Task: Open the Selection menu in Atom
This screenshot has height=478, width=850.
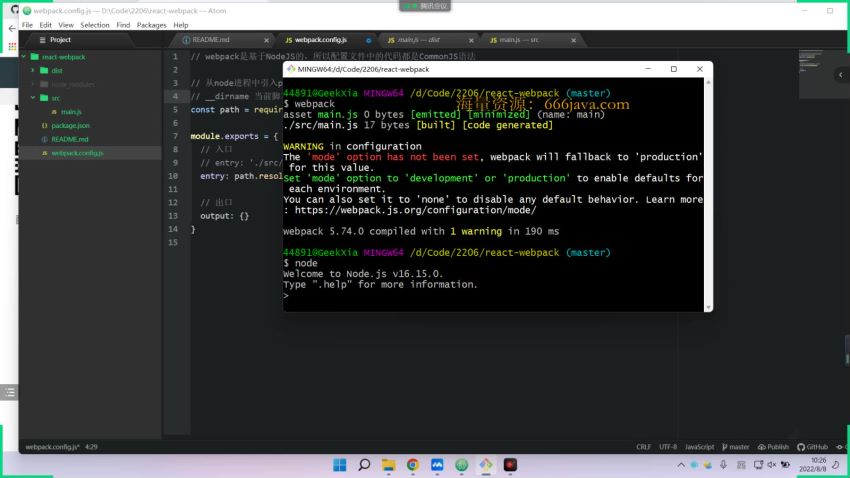Action: click(95, 25)
